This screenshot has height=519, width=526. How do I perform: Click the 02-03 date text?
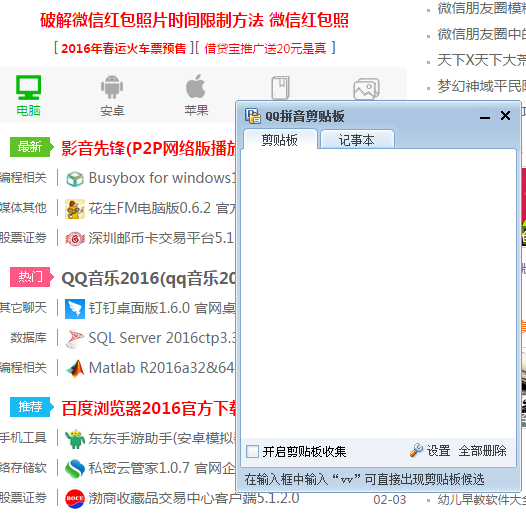(x=389, y=500)
